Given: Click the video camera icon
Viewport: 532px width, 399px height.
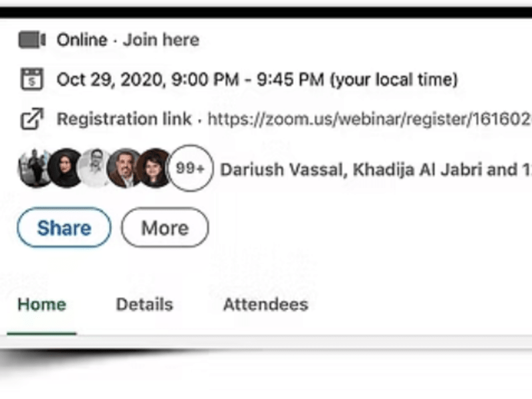Looking at the screenshot, I should [x=32, y=40].
